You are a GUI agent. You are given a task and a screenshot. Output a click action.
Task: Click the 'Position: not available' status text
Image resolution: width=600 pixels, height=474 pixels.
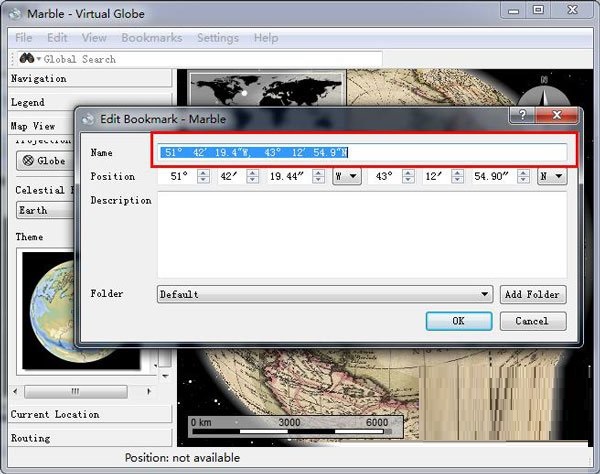click(x=183, y=458)
